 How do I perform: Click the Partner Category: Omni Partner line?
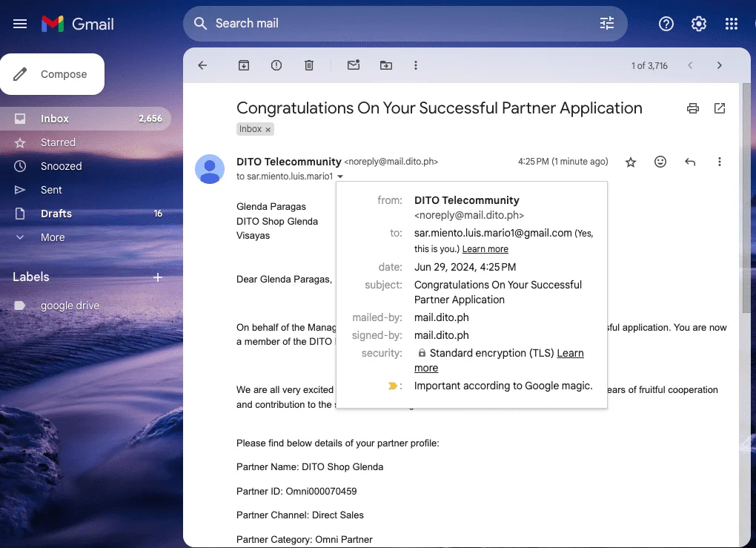(x=304, y=539)
